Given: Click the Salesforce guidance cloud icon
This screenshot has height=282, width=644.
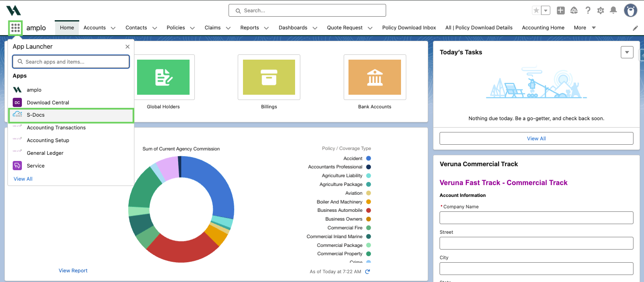Looking at the screenshot, I should 574,11.
